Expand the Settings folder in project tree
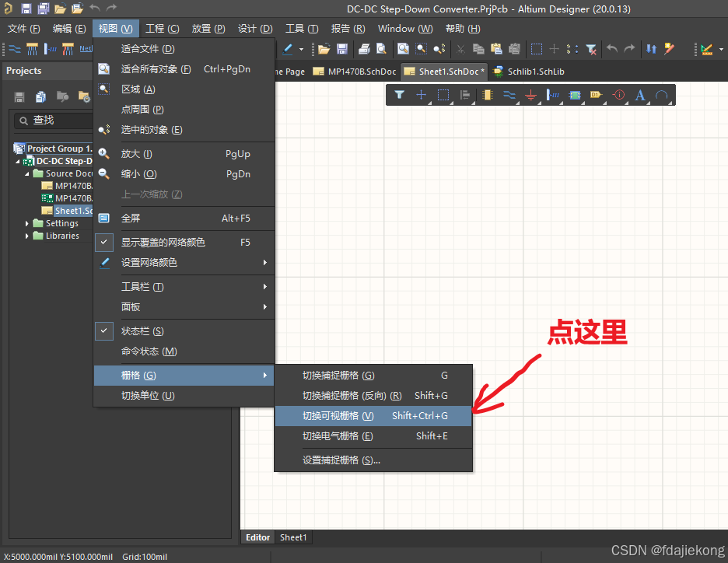Image resolution: width=728 pixels, height=563 pixels. point(26,224)
